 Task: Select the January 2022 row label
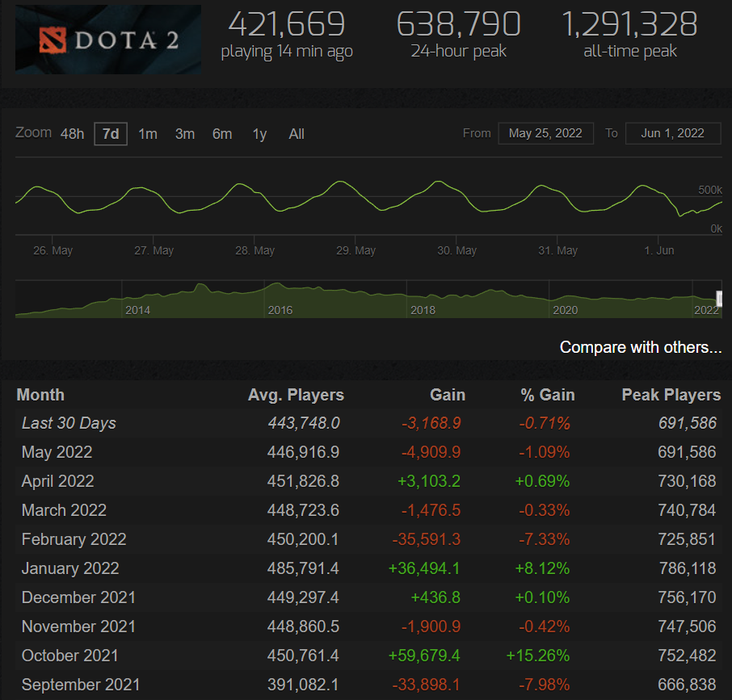[70, 568]
